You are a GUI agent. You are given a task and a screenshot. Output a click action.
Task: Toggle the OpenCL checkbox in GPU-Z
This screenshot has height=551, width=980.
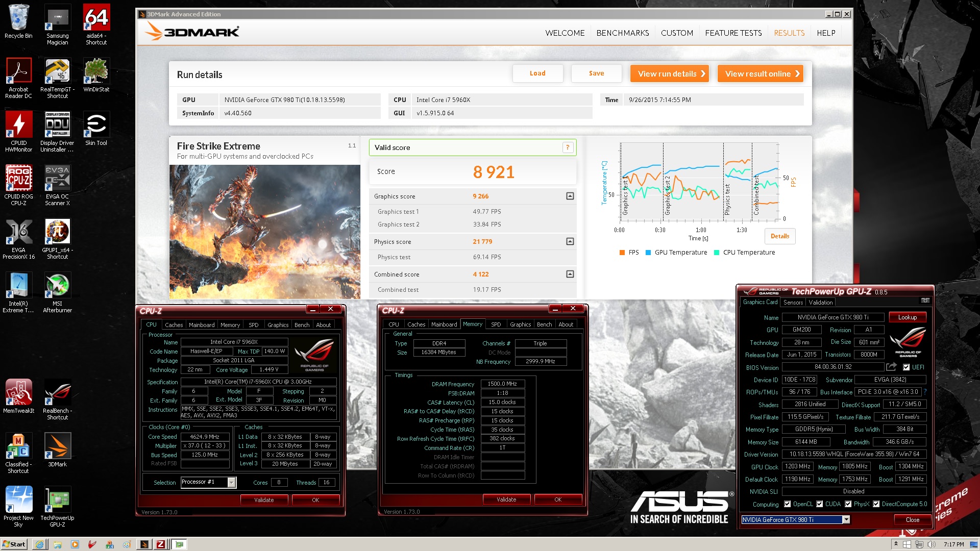pos(788,504)
